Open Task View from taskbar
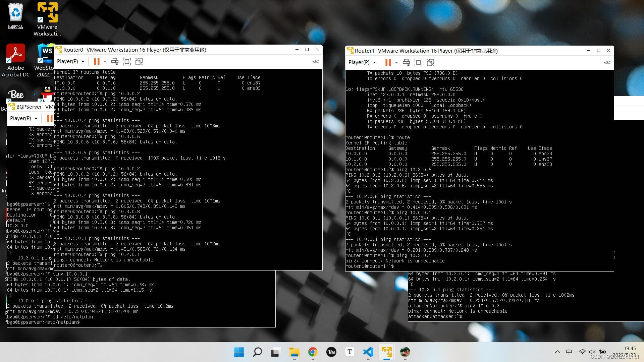Image resolution: width=644 pixels, height=362 pixels. (276, 352)
